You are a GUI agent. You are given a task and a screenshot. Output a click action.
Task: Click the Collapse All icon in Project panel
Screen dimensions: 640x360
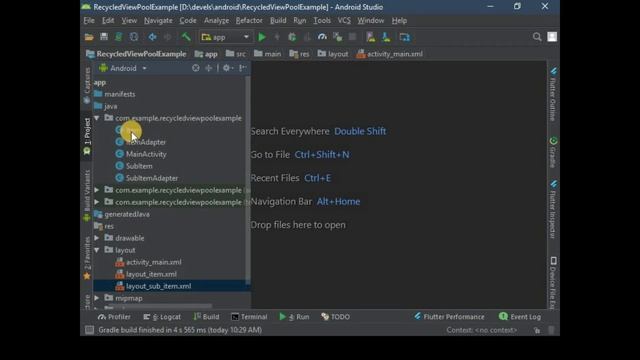point(209,68)
